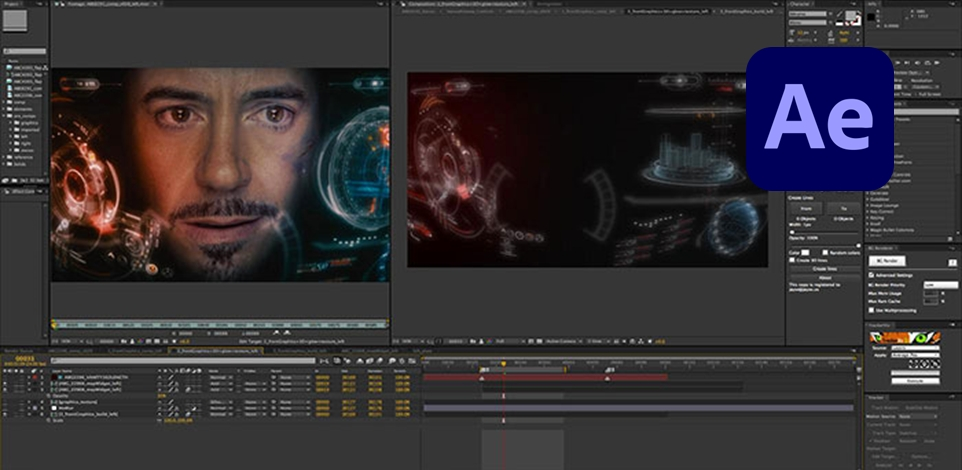Click the About button in Create Lines panel
This screenshot has height=470, width=962.
click(823, 279)
